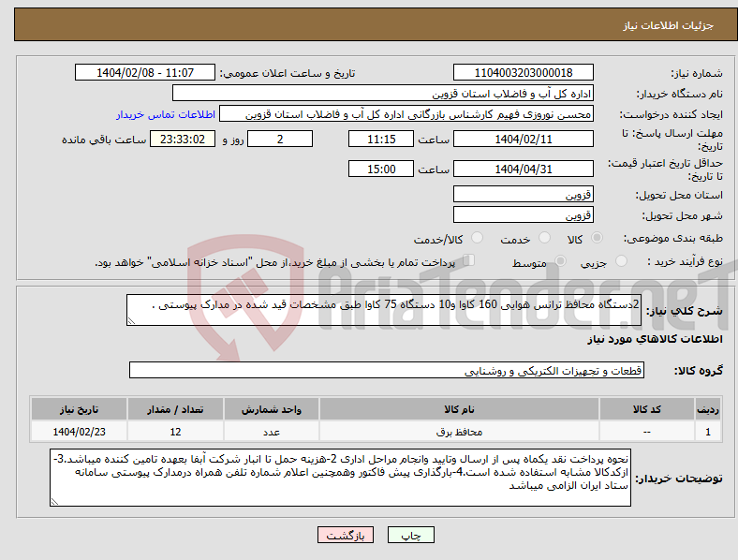The image size is (738, 560).
Task: Click the request creator name field
Action: pyautogui.click(x=406, y=114)
